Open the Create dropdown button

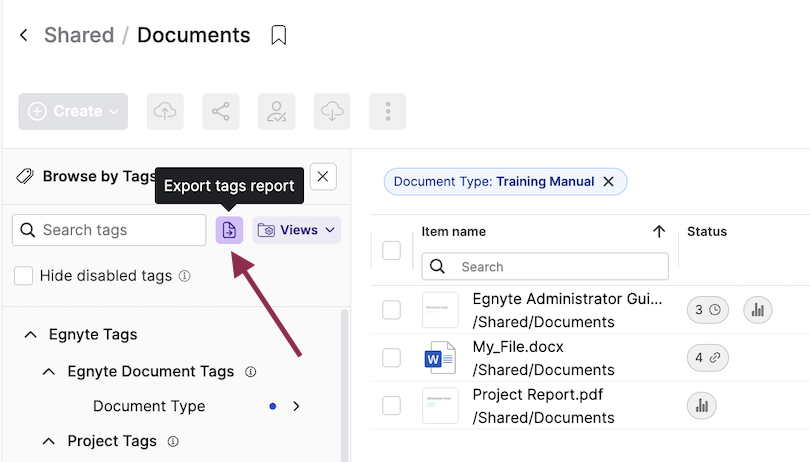tap(73, 111)
